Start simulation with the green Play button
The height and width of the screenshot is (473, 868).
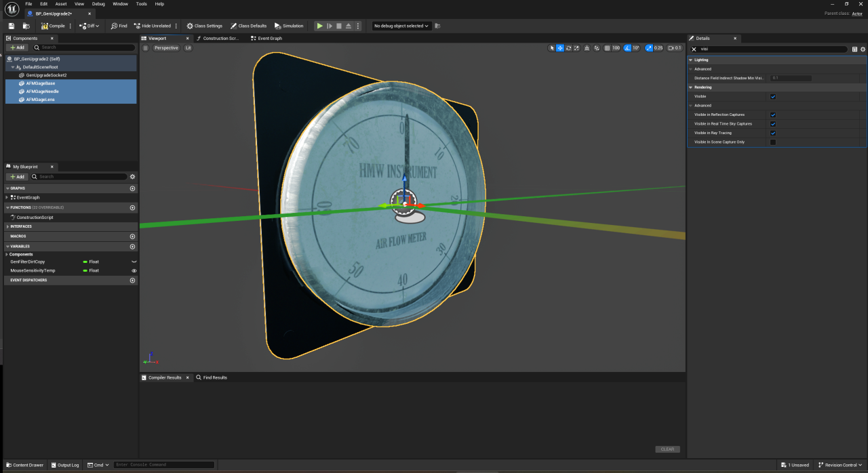[320, 26]
